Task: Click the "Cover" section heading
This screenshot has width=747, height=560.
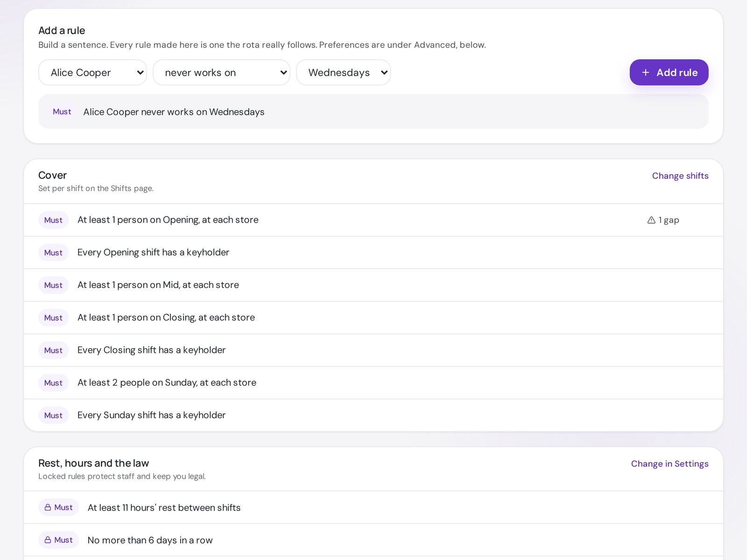Action: (52, 175)
